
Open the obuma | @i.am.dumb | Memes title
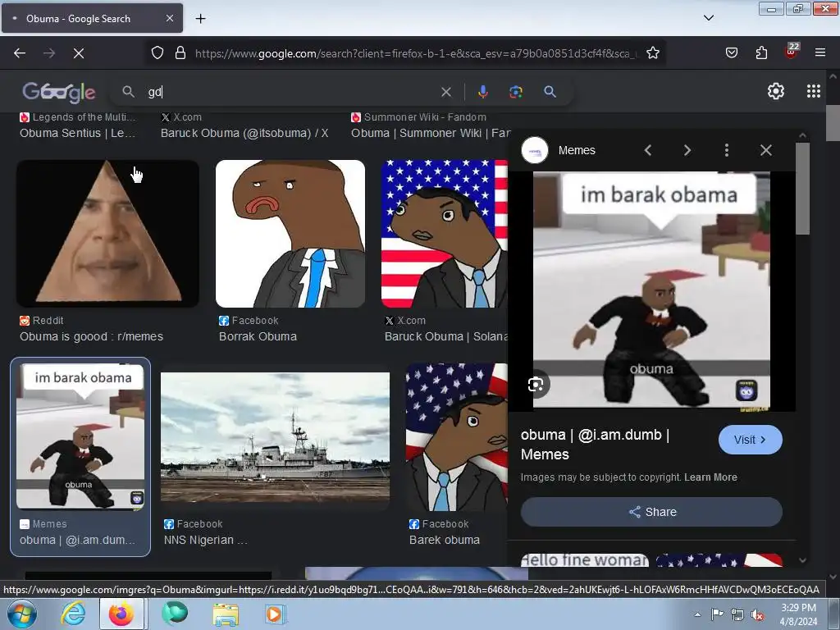tap(595, 445)
